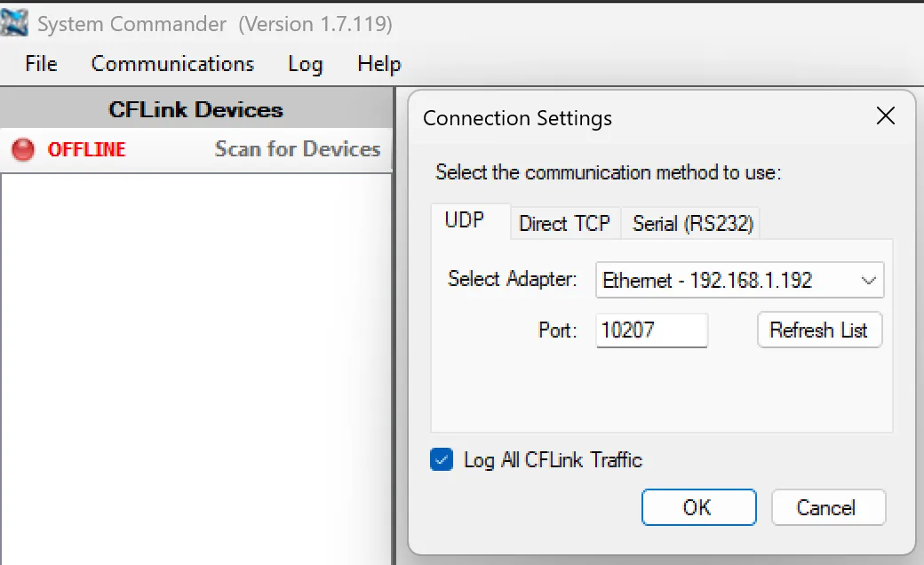
Task: Switch to the Serial (RS232) tab
Action: (x=690, y=224)
